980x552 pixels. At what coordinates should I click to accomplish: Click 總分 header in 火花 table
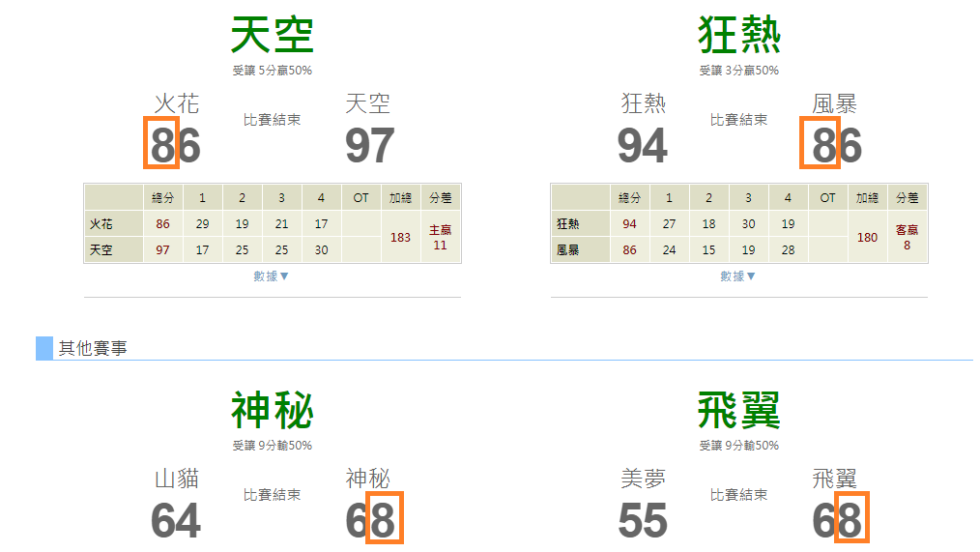point(163,198)
